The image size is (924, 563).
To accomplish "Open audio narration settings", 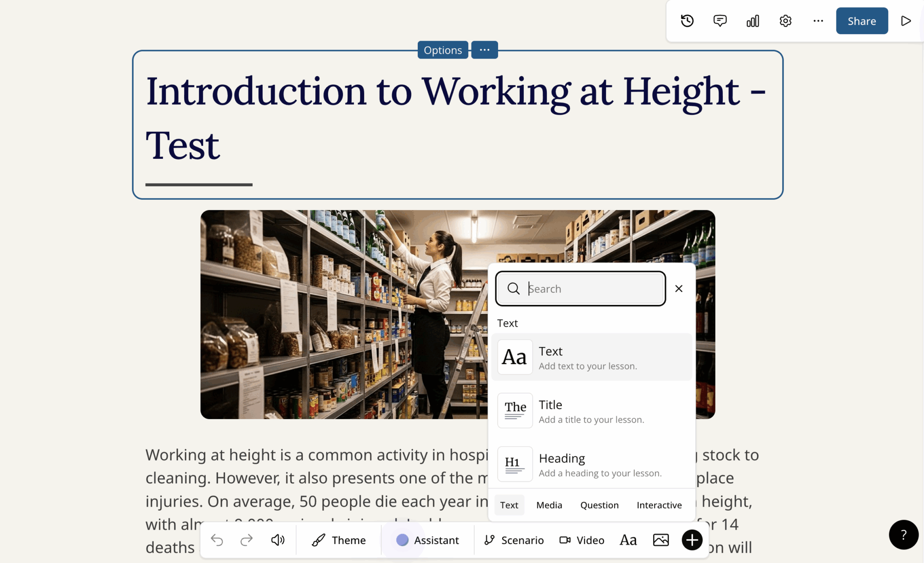I will 277,540.
